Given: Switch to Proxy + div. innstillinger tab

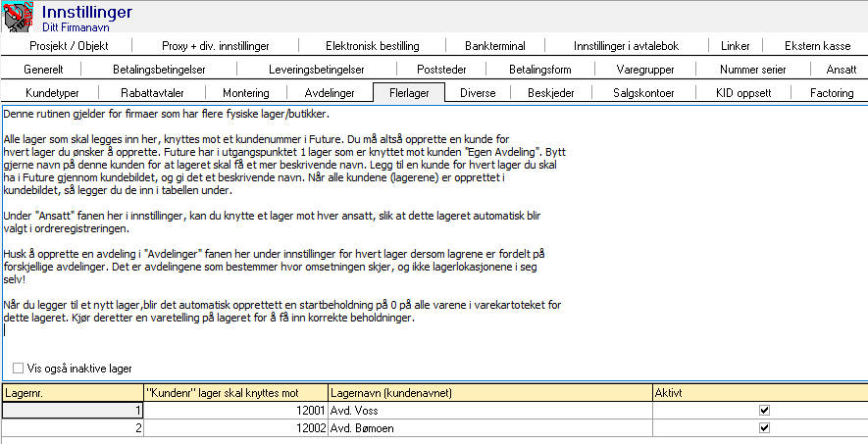Looking at the screenshot, I should pyautogui.click(x=216, y=46).
